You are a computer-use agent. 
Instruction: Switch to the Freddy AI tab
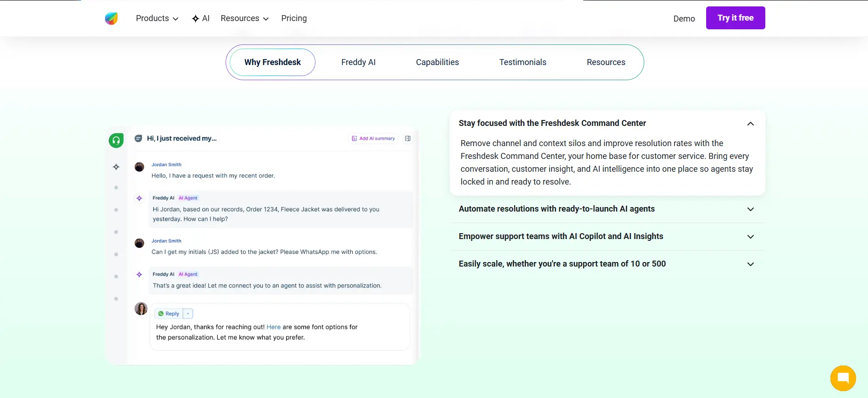click(359, 62)
